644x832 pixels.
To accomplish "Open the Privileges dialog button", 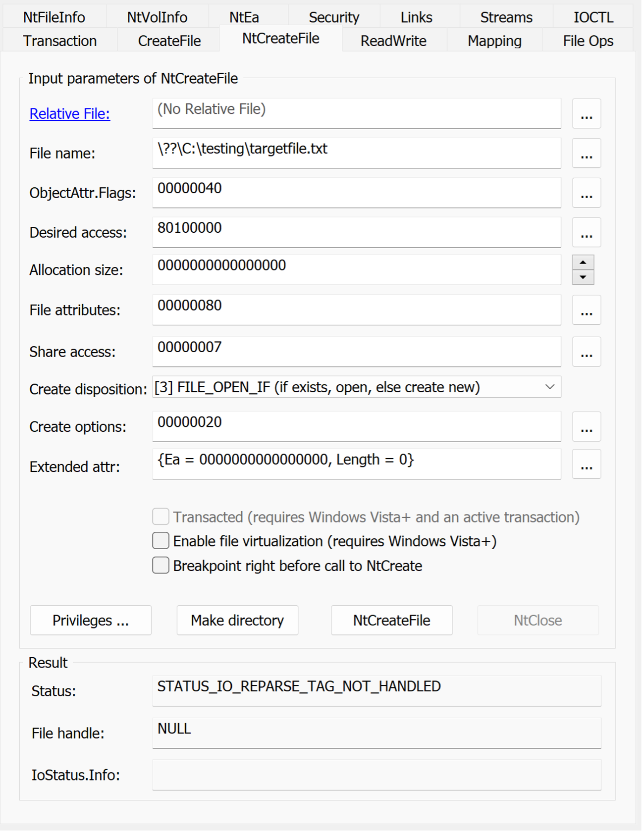I will (91, 621).
